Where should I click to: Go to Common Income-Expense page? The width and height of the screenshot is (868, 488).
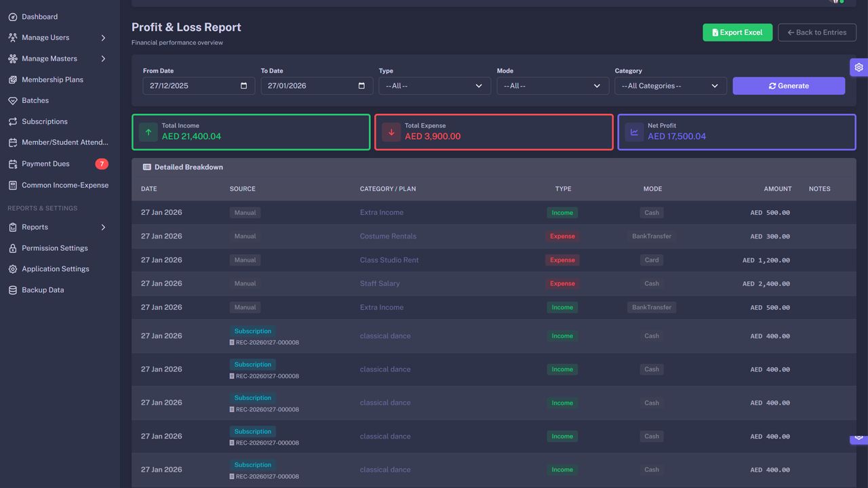(64, 185)
